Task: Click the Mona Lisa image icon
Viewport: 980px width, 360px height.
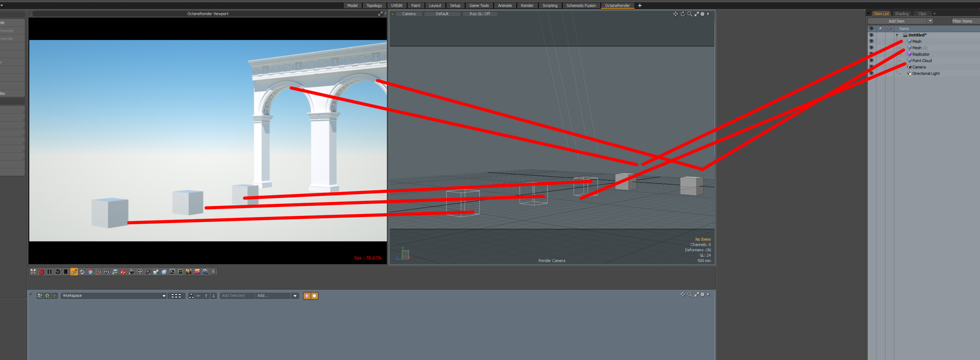Action: point(188,272)
